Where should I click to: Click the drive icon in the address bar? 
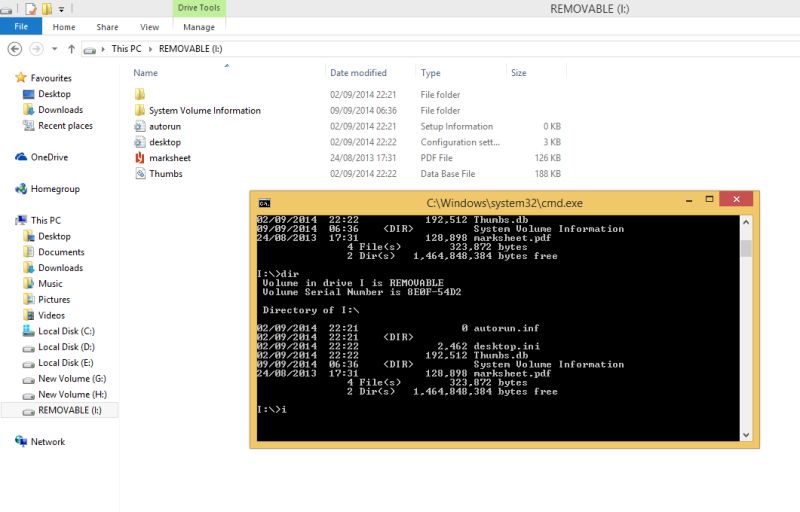[x=90, y=49]
